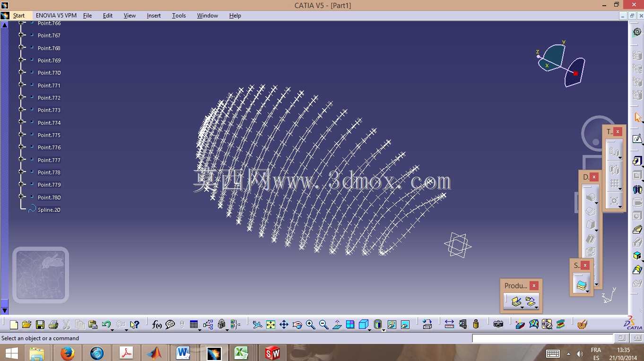Open Microsoft Word from the taskbar
Viewport: 644px width, 361px height.
(x=183, y=353)
